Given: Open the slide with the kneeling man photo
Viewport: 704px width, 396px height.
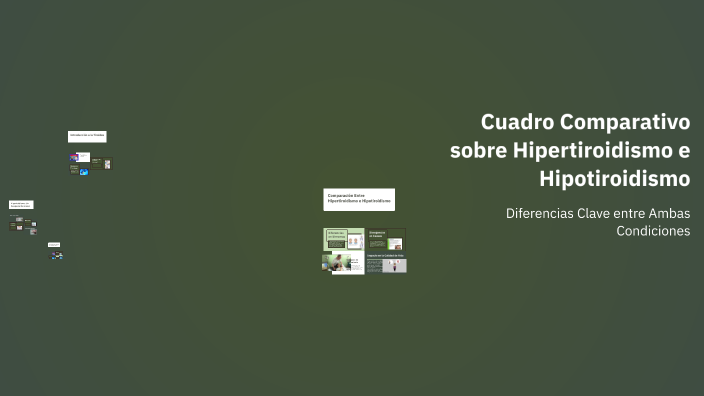Looking at the screenshot, I should pyautogui.click(x=343, y=263).
